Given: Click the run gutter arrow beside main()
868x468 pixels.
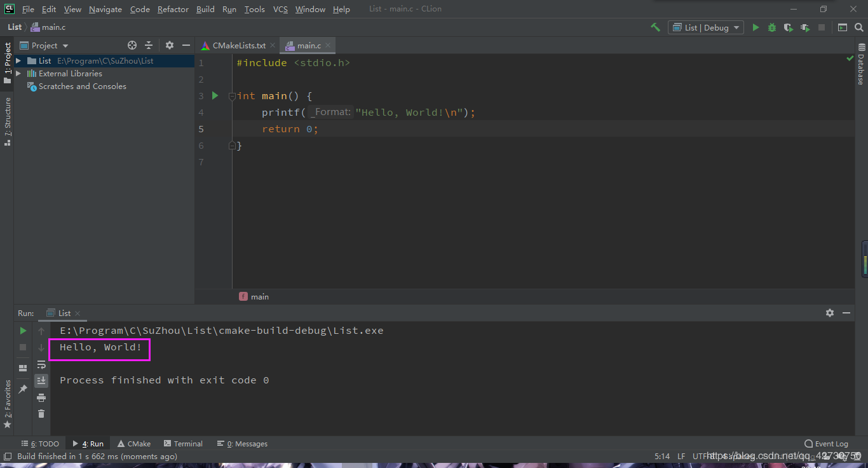Looking at the screenshot, I should 215,95.
